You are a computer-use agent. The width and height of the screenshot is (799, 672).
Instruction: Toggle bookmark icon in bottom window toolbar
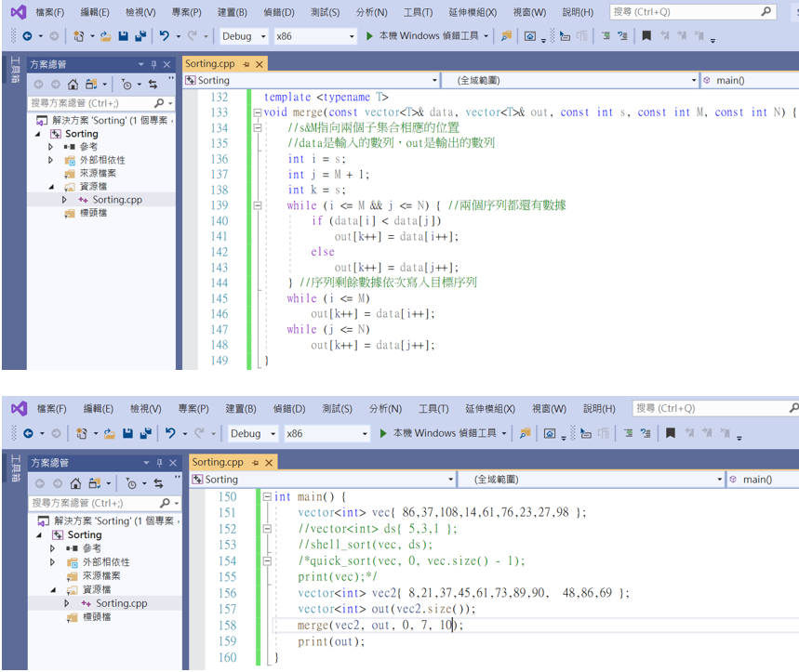pyautogui.click(x=671, y=433)
